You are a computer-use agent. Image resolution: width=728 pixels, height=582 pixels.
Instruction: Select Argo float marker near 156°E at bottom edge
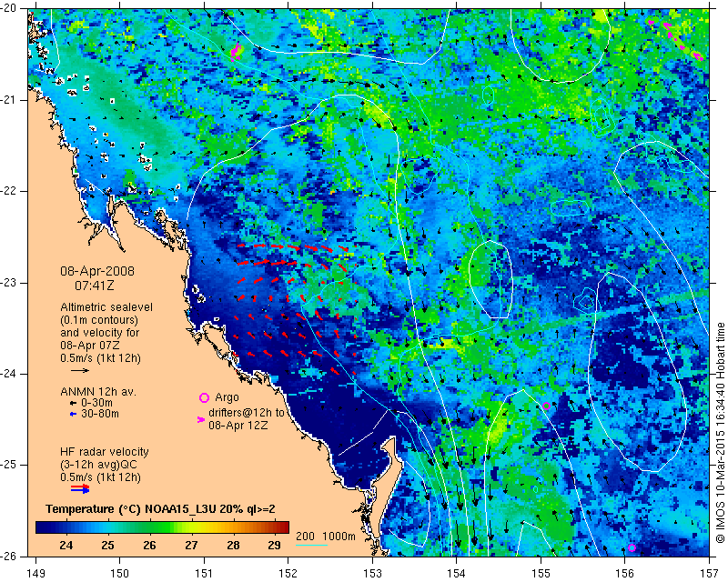coord(632,547)
